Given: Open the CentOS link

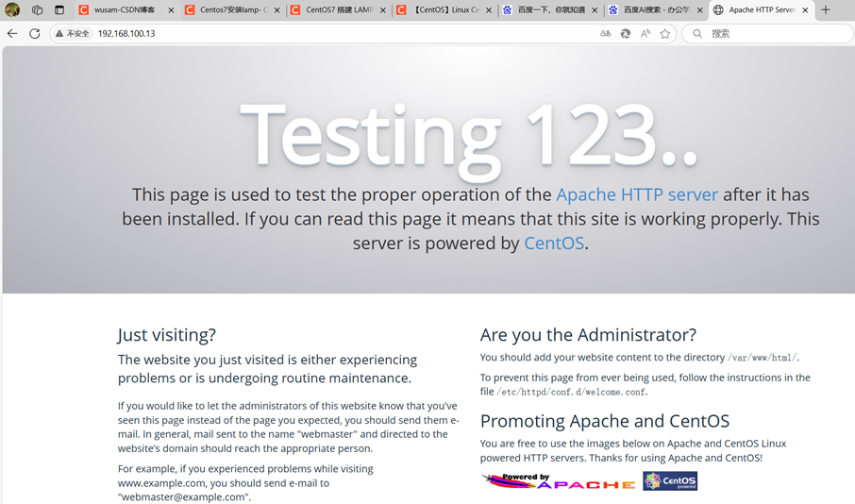Looking at the screenshot, I should pos(554,243).
